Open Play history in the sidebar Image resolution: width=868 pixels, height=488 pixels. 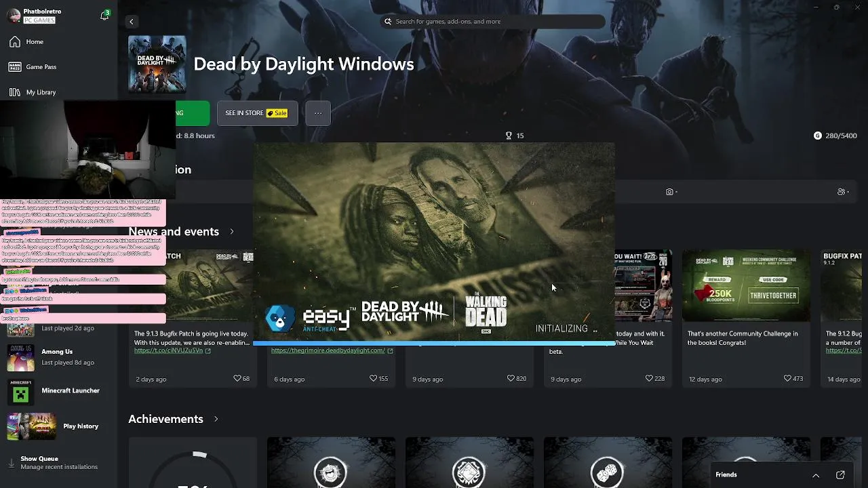[58, 426]
